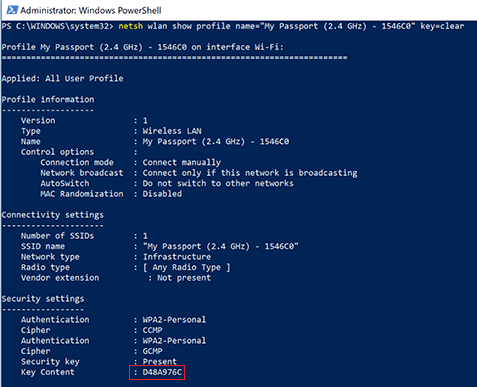
Task: Click the Administrator: Windows PowerShell title text
Action: 91,10
